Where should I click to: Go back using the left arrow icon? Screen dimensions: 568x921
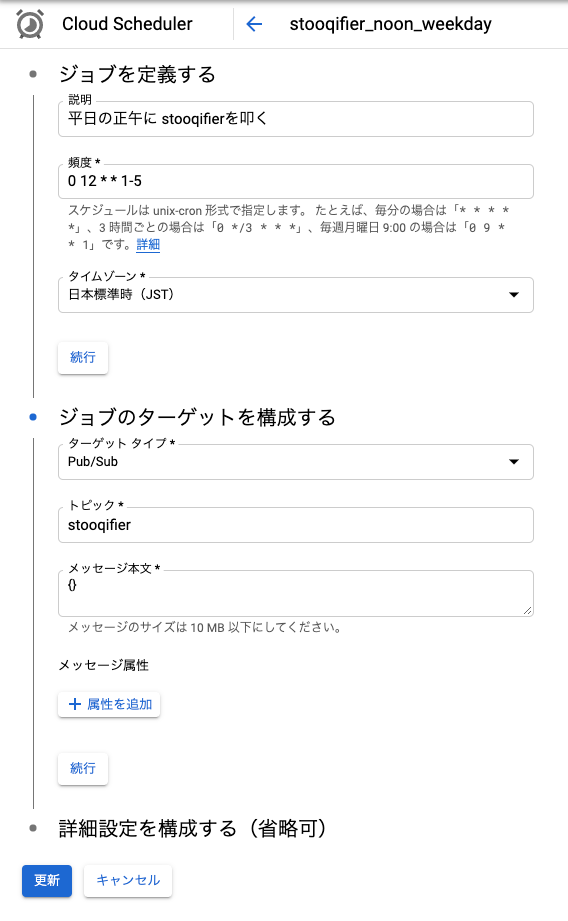[x=254, y=24]
